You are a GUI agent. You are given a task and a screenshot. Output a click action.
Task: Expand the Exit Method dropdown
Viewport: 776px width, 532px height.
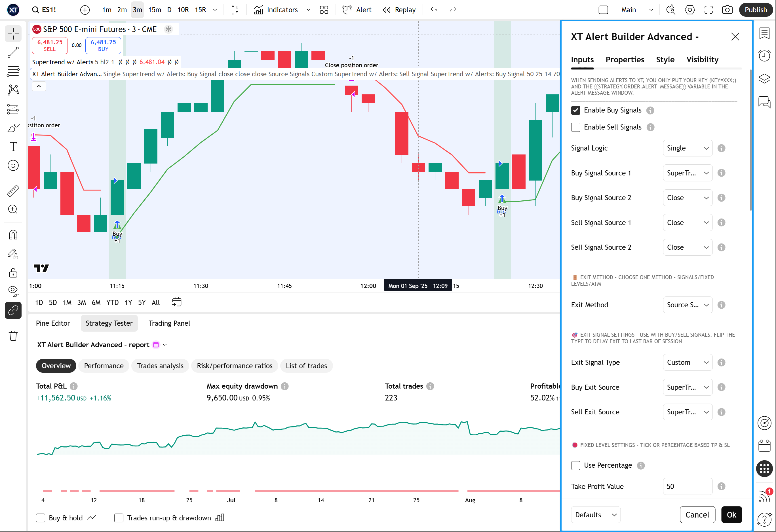click(688, 305)
